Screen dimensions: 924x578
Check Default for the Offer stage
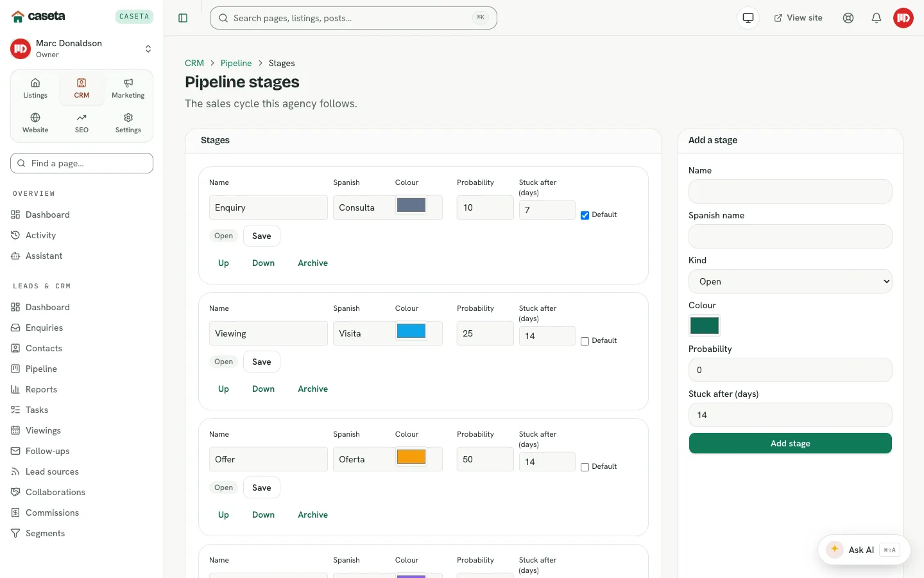585,467
